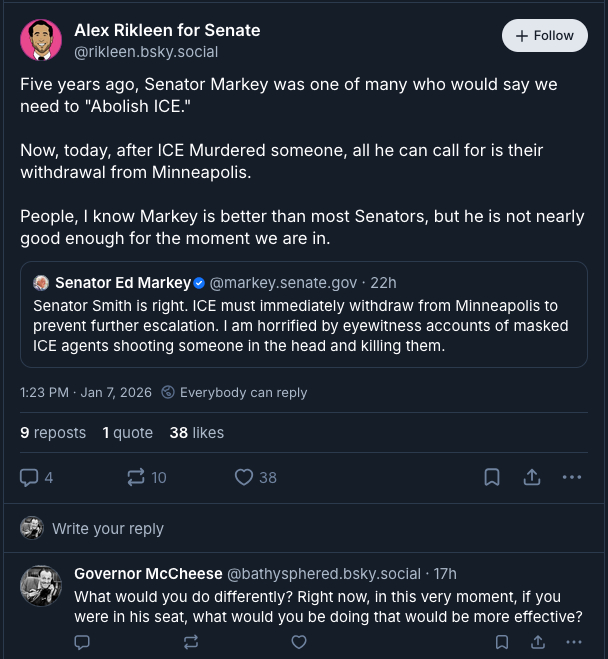Bookmark Alex Rikleen's main post
The image size is (608, 659).
click(x=492, y=478)
